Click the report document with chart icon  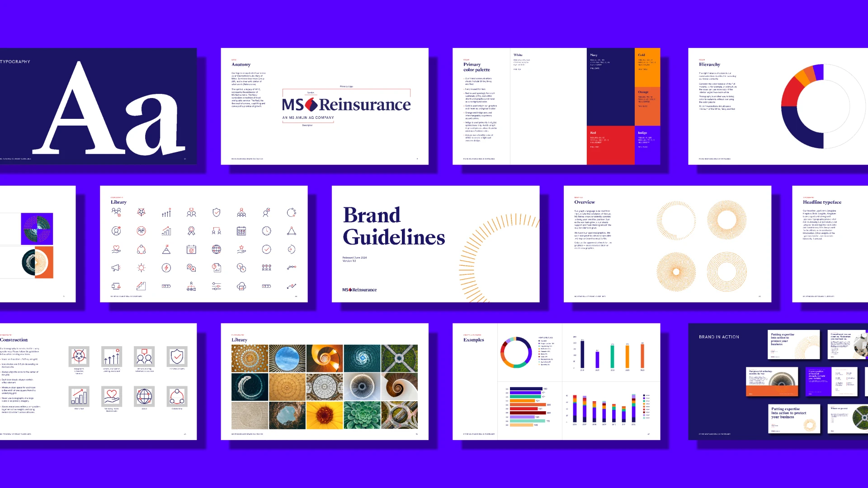point(217,268)
